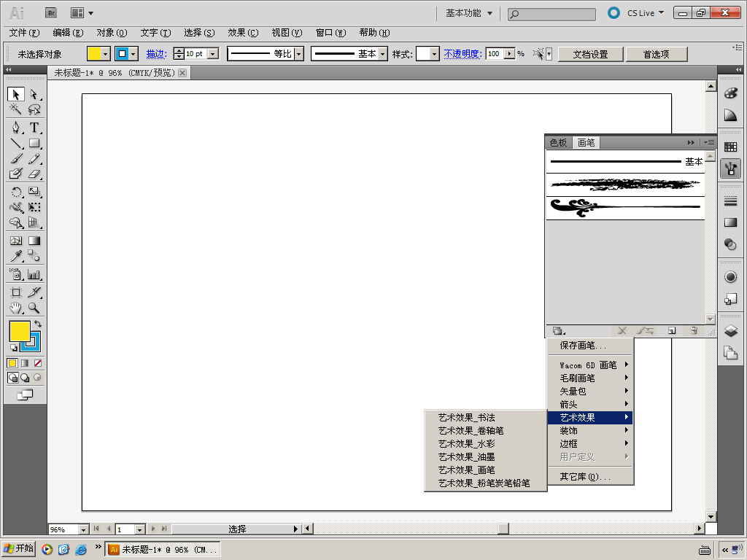Set paint mode to Gradient

pyautogui.click(x=25, y=363)
